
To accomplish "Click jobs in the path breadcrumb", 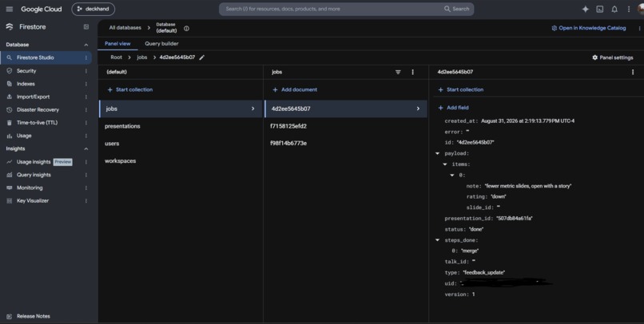I will coord(142,57).
